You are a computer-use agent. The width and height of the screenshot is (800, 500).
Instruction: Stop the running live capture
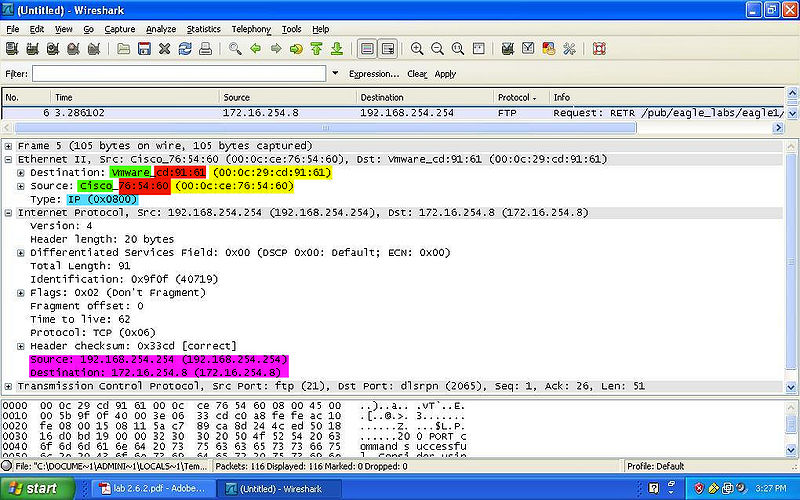[73, 49]
